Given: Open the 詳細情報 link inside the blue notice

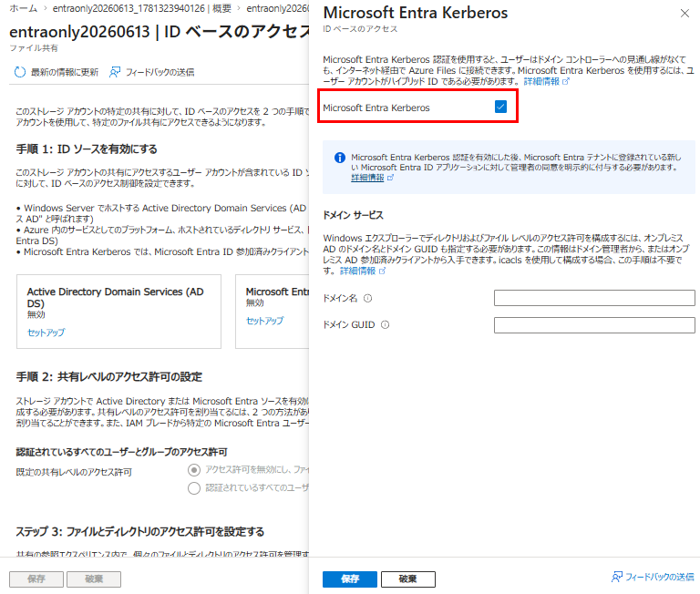Looking at the screenshot, I should (x=367, y=178).
